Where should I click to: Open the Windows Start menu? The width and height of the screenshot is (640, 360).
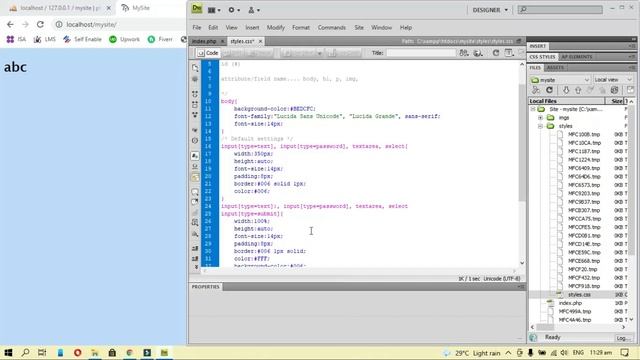8,353
